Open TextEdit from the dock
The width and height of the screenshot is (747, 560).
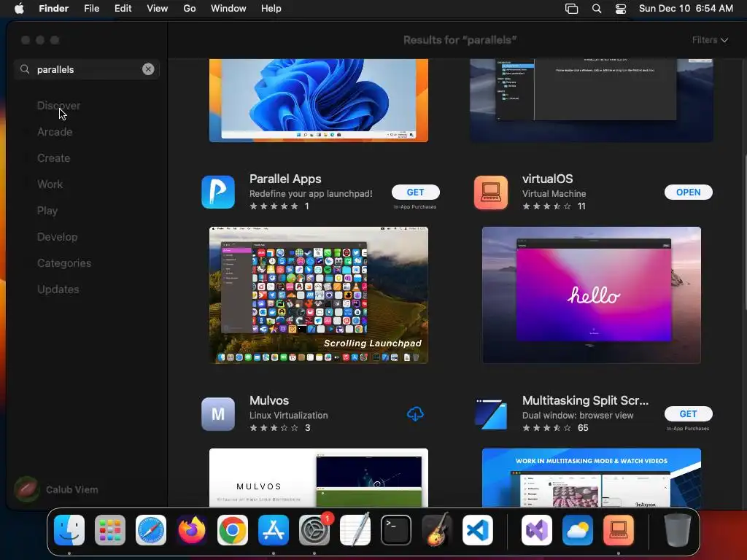coord(355,530)
